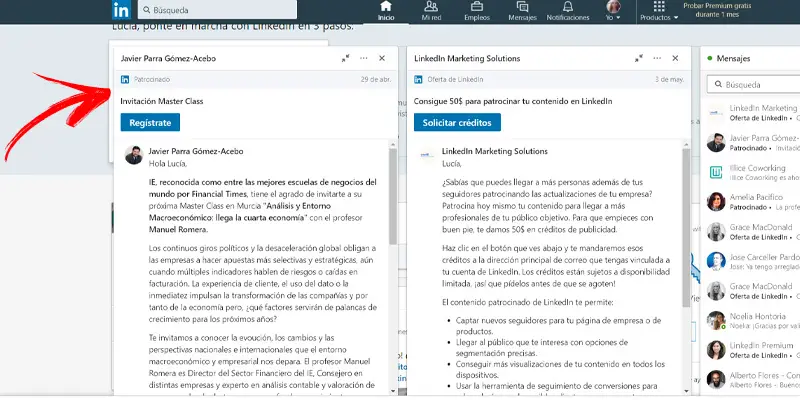Screen dimensions: 800x400
Task: Open the Mensajes tab in top navigation
Action: 522,11
